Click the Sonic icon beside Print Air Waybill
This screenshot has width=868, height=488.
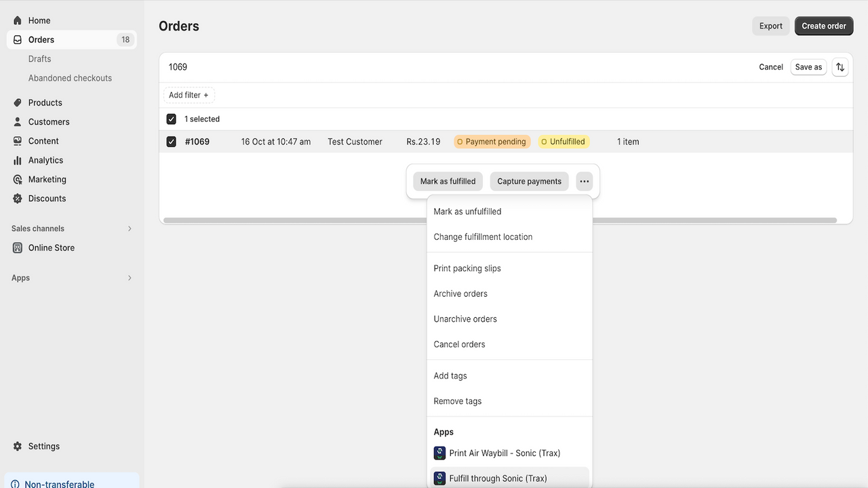click(439, 453)
